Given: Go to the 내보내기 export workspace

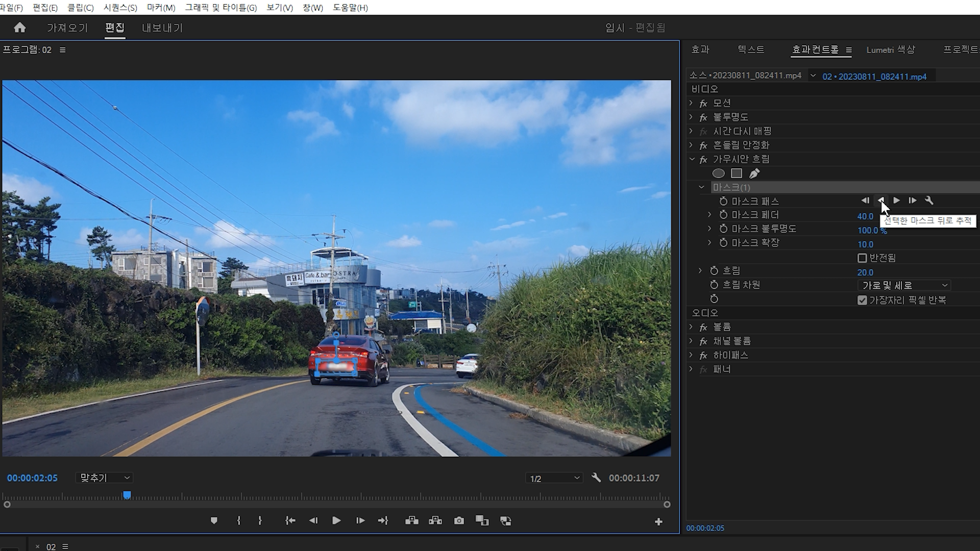Looking at the screenshot, I should (162, 28).
